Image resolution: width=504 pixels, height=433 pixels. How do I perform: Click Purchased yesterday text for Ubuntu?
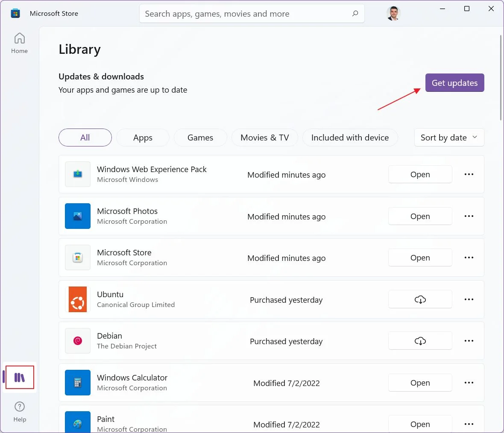pos(286,300)
